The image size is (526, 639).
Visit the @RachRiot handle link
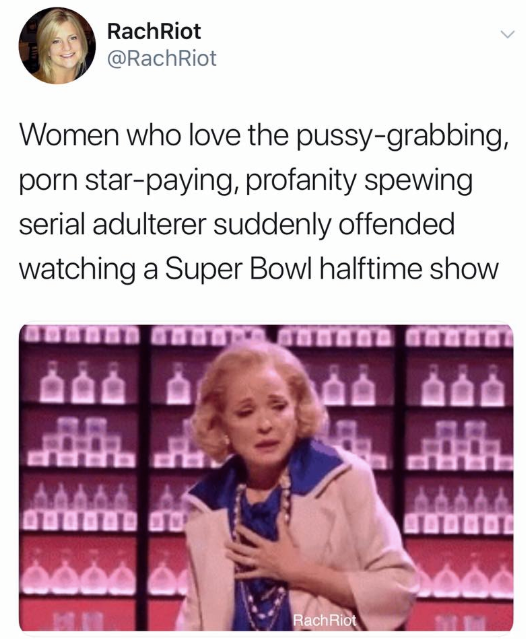(x=162, y=58)
